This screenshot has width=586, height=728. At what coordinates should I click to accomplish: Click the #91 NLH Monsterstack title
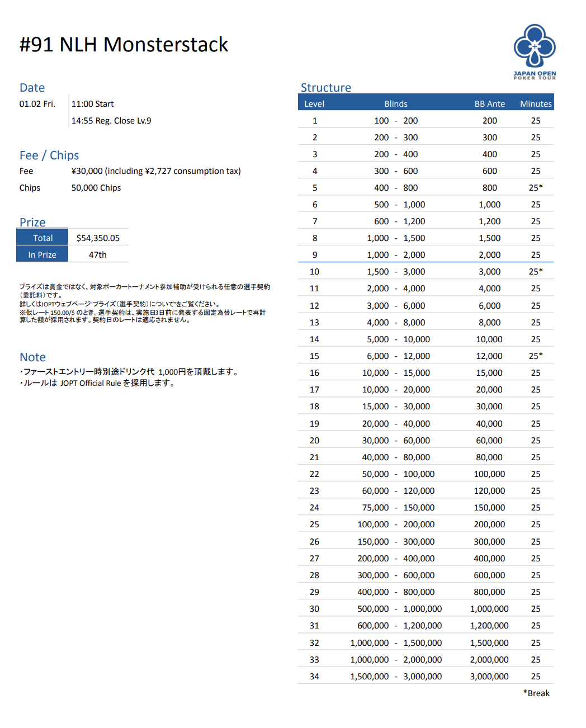pos(124,45)
